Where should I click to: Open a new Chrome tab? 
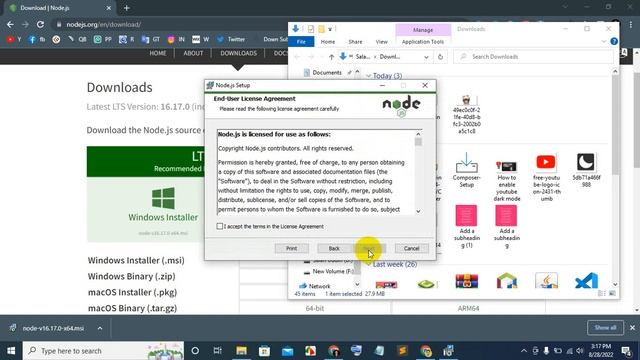pos(127,8)
